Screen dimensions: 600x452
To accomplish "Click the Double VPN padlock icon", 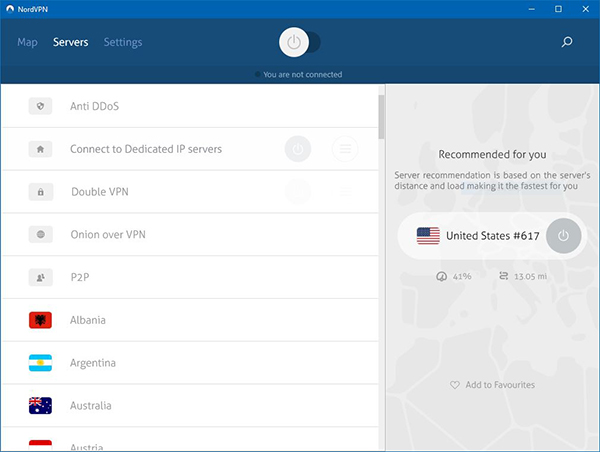I will coord(41,192).
